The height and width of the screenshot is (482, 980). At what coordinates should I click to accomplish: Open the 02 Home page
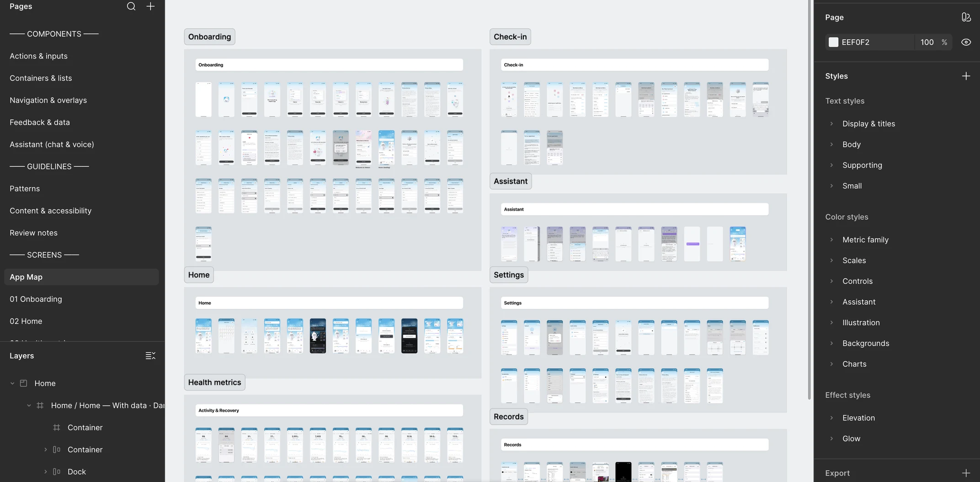(81, 321)
